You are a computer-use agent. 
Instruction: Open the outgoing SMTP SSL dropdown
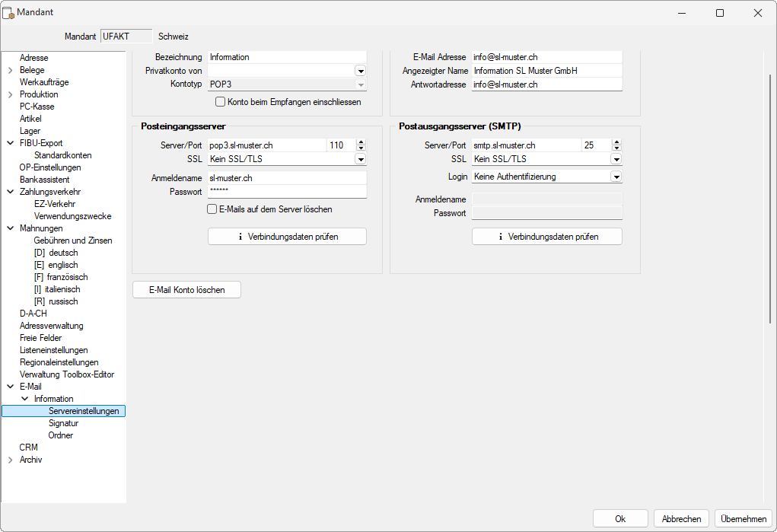[616, 159]
